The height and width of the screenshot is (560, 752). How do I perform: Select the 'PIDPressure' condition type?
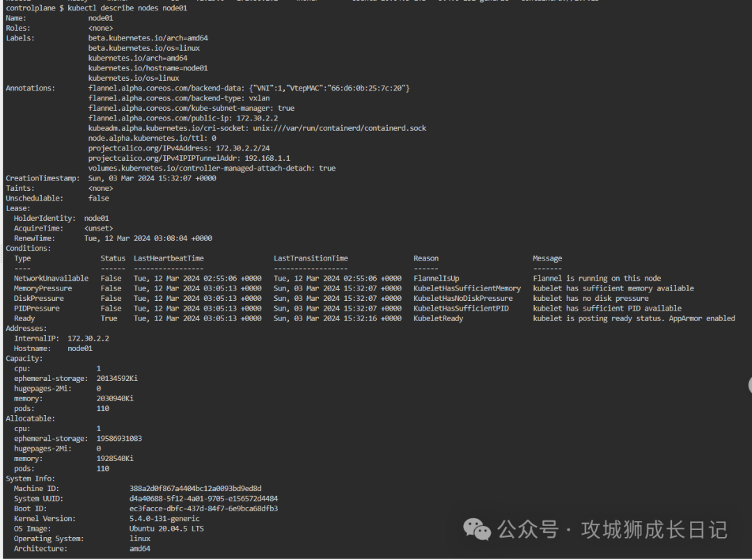[37, 309]
